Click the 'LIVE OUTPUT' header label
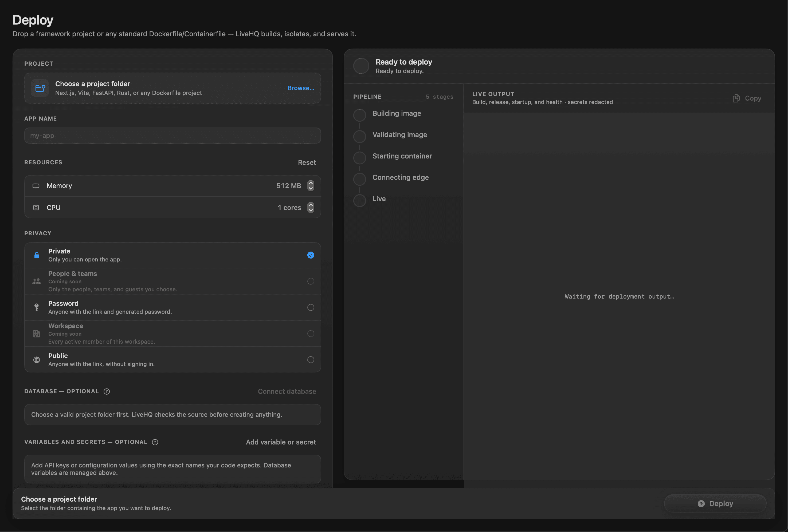Image resolution: width=788 pixels, height=532 pixels. pyautogui.click(x=493, y=94)
